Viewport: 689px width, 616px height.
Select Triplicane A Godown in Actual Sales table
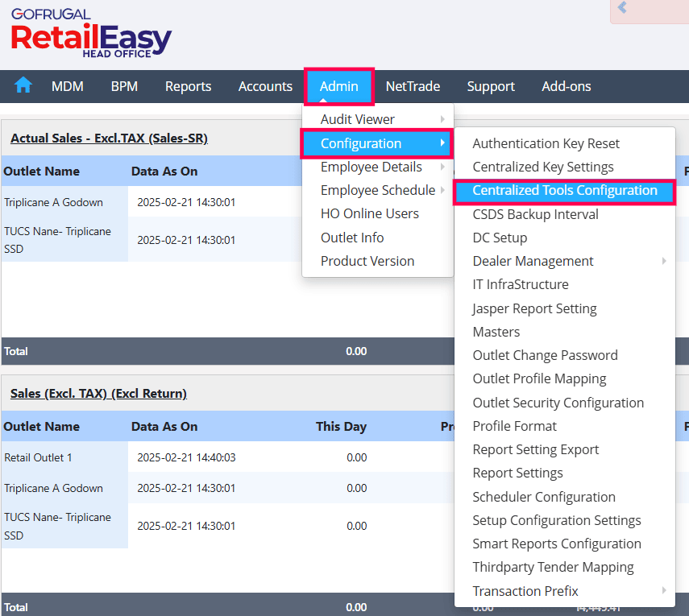54,202
